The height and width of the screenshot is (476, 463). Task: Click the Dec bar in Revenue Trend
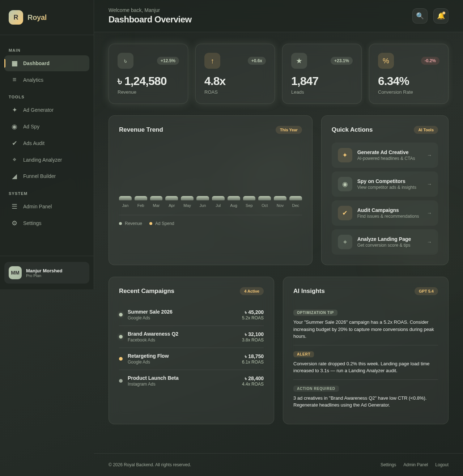pyautogui.click(x=296, y=198)
